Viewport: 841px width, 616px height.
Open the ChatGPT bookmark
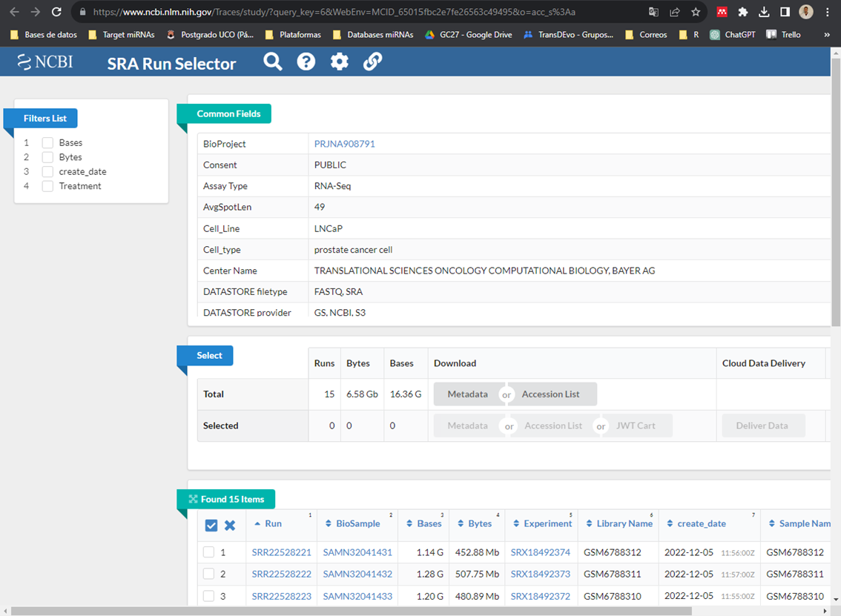click(733, 34)
